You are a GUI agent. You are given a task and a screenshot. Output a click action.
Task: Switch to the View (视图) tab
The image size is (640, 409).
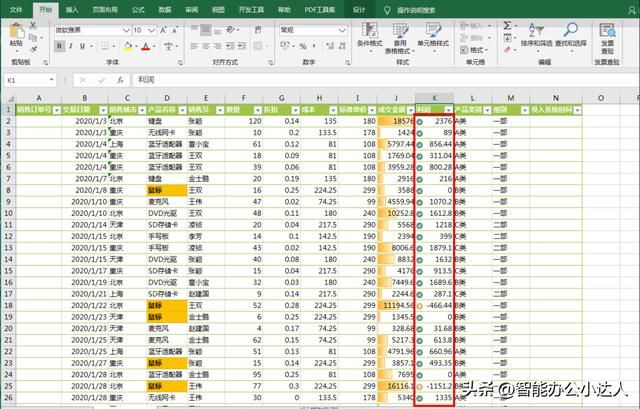(x=218, y=10)
